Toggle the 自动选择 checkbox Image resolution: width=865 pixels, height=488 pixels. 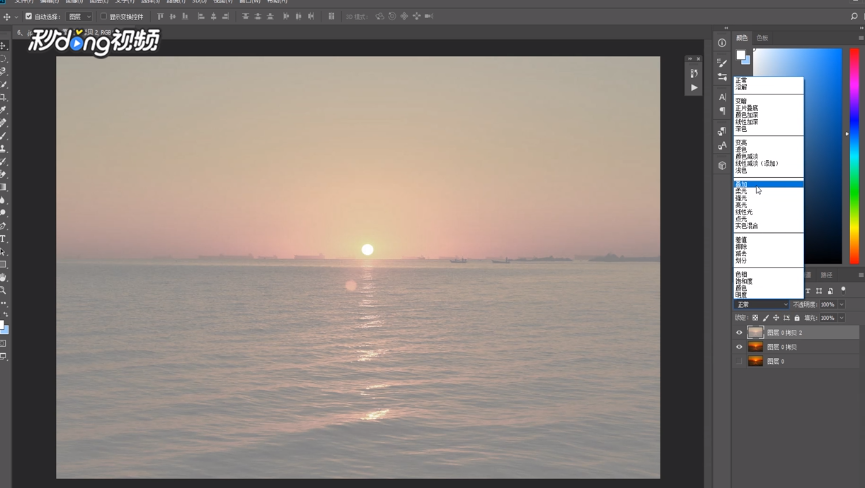[29, 17]
